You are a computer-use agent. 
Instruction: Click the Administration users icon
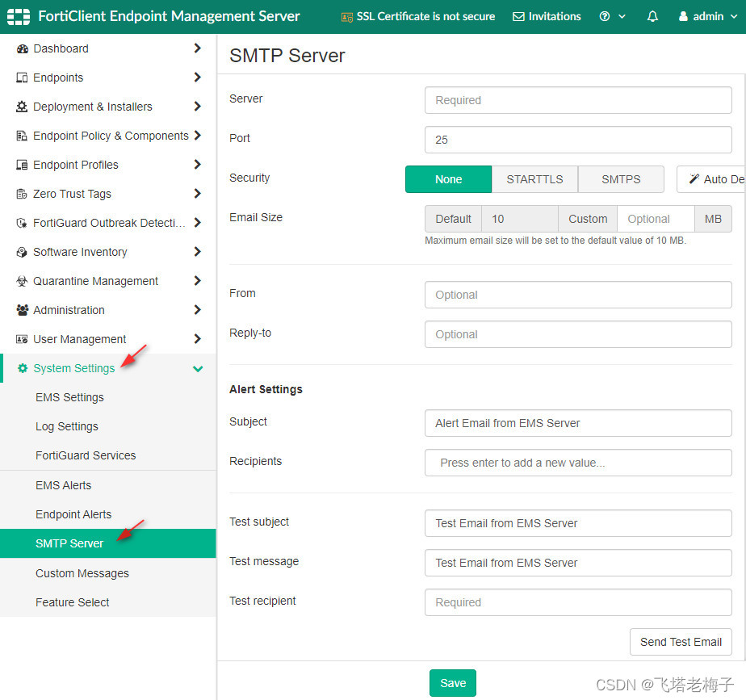22,310
